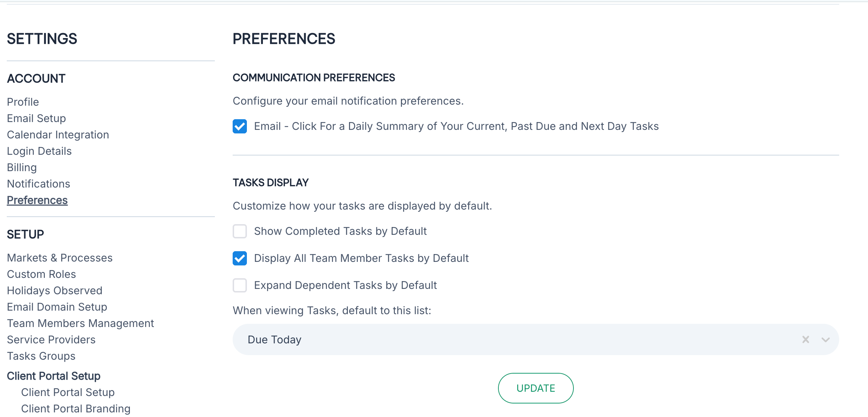Uncheck the daily email summary checkbox

coord(240,126)
